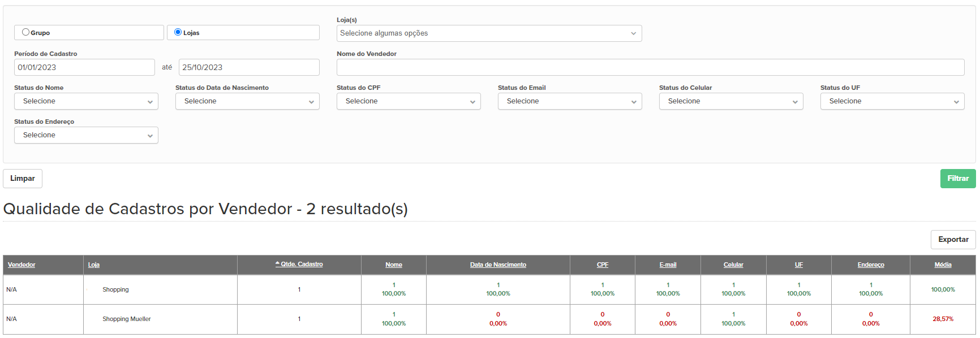
Task: Expand the Status do UF dropdown
Action: [x=892, y=101]
